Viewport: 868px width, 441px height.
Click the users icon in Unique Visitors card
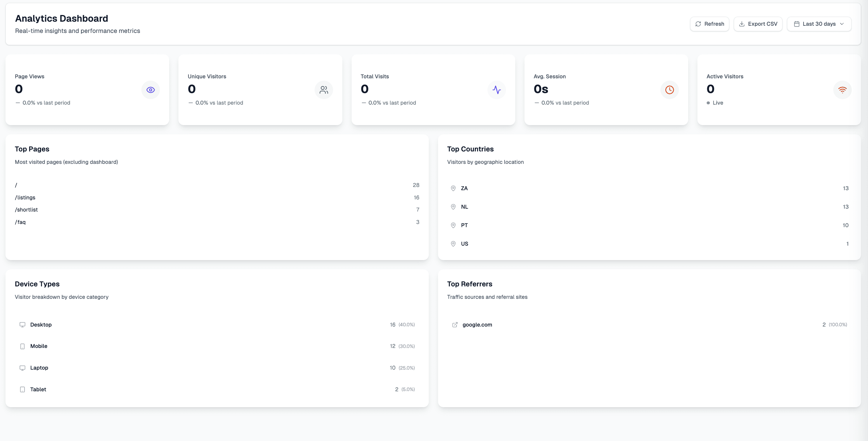click(x=324, y=90)
